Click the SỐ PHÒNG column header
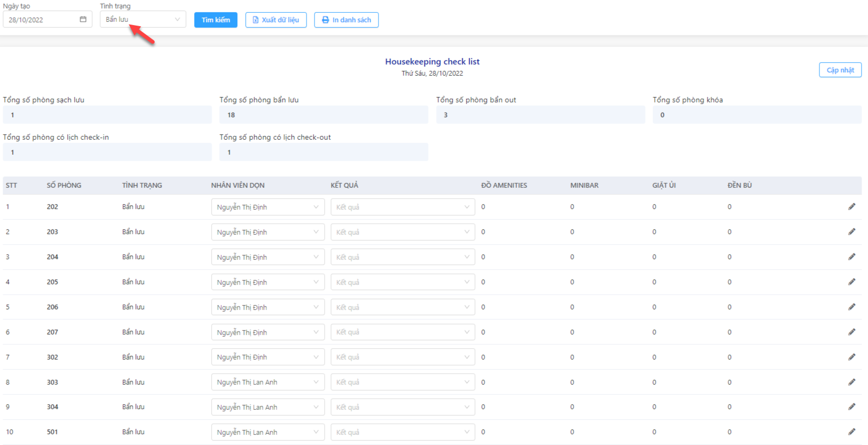868x445 pixels. pos(64,185)
